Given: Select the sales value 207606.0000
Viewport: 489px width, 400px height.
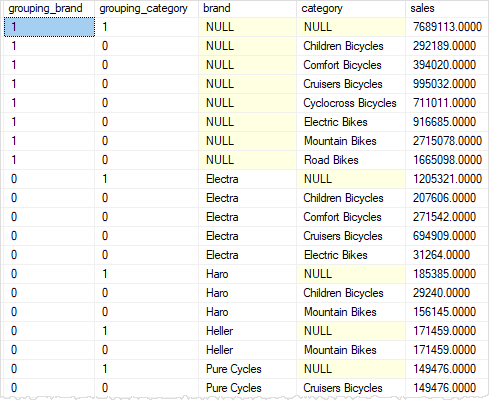Looking at the screenshot, I should 447,198.
